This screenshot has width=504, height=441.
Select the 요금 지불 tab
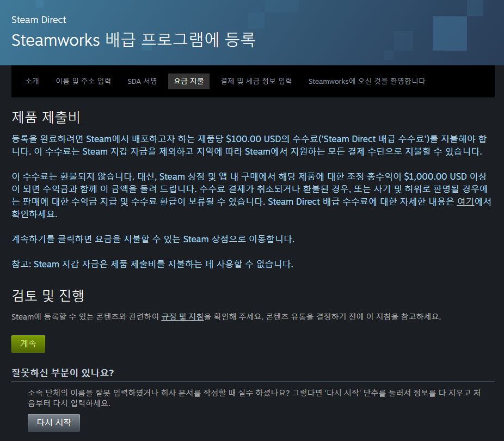pyautogui.click(x=189, y=81)
